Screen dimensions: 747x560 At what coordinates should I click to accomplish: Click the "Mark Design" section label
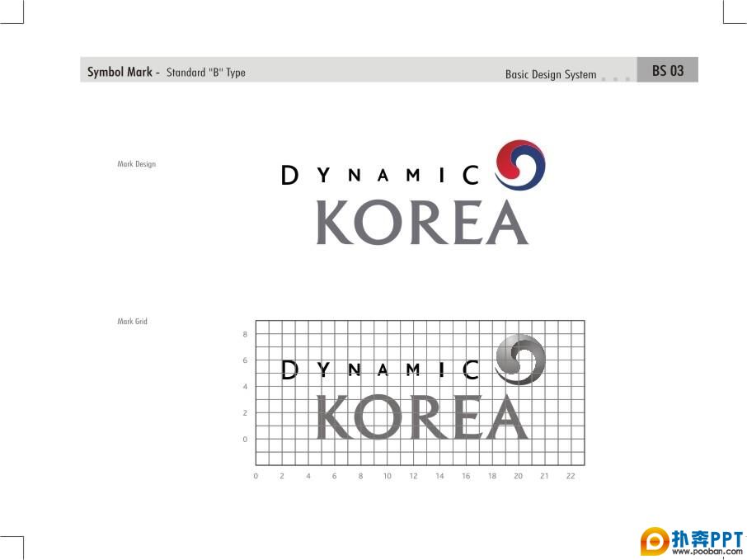coord(137,164)
